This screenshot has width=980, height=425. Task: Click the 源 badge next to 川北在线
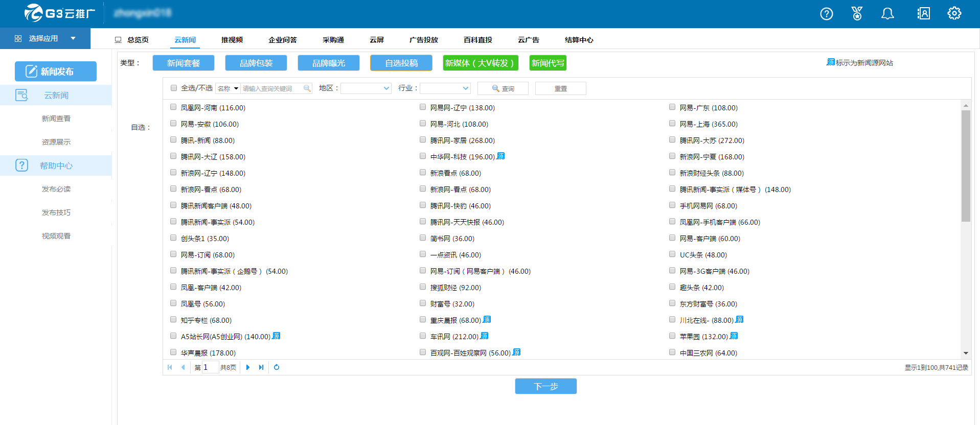[739, 319]
